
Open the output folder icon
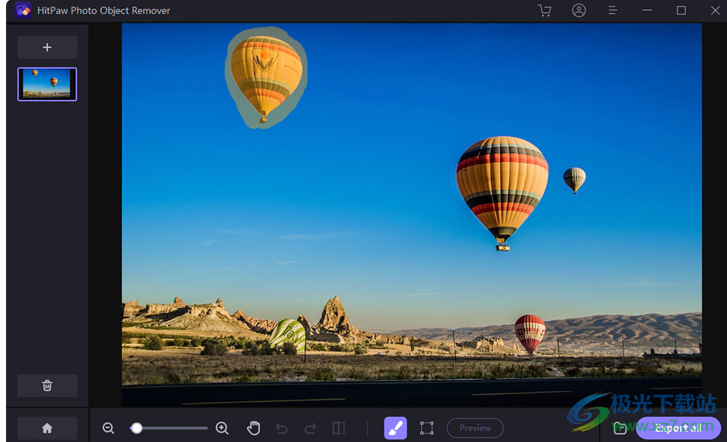click(x=620, y=428)
